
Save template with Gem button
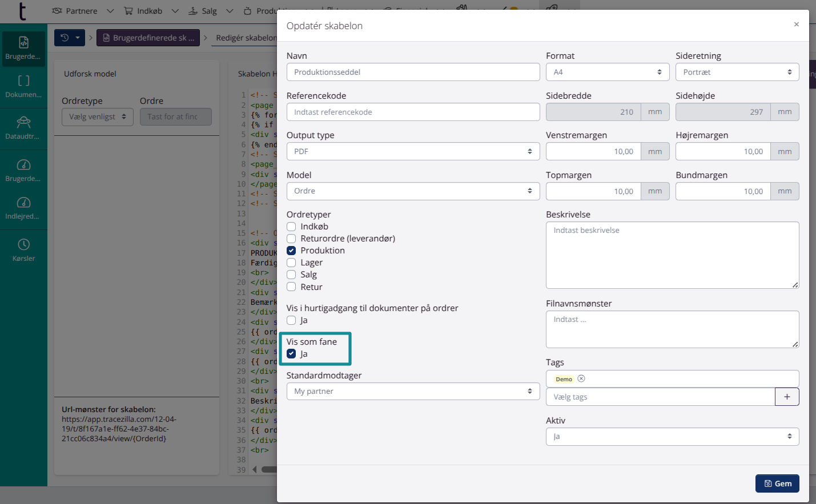pyautogui.click(x=777, y=483)
